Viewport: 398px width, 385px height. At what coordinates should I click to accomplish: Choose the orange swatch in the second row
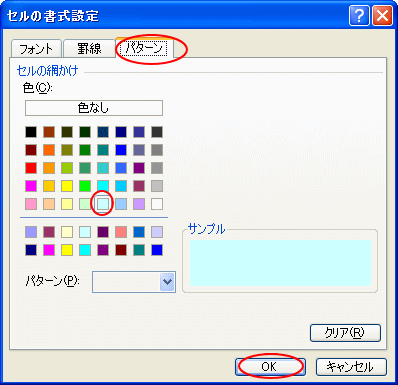tap(49, 150)
